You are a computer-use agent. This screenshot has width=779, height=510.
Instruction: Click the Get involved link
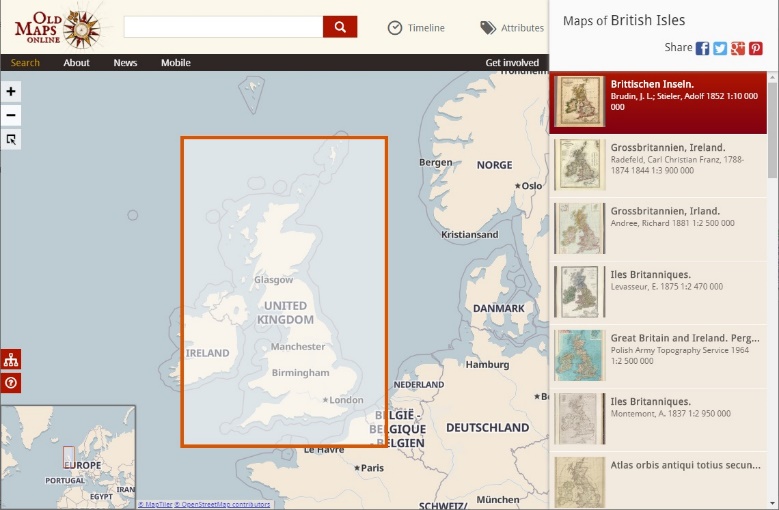512,63
